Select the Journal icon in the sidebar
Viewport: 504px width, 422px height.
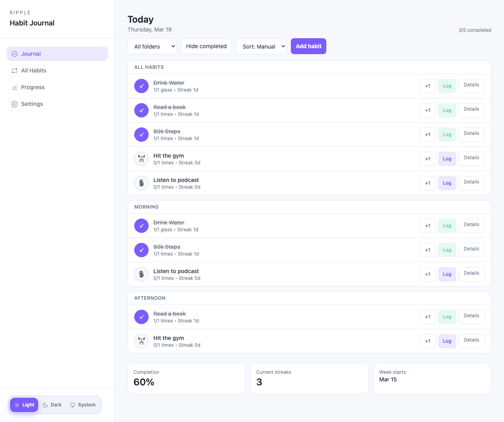pos(15,54)
